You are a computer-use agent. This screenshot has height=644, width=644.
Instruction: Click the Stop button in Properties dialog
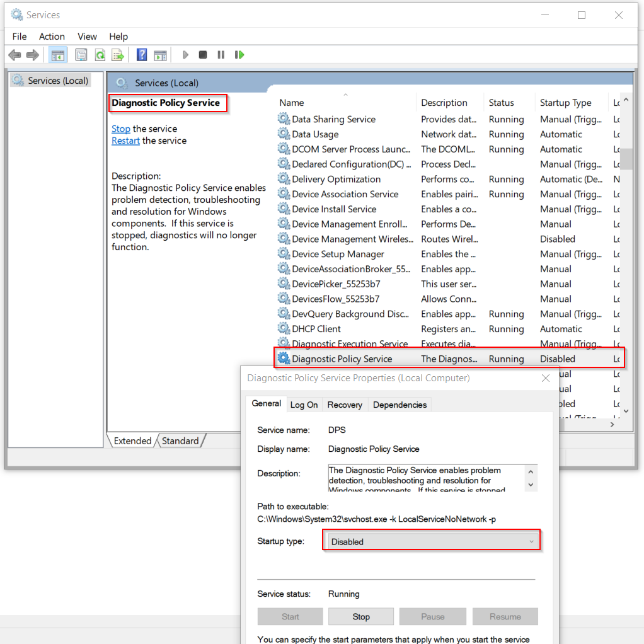pos(361,616)
